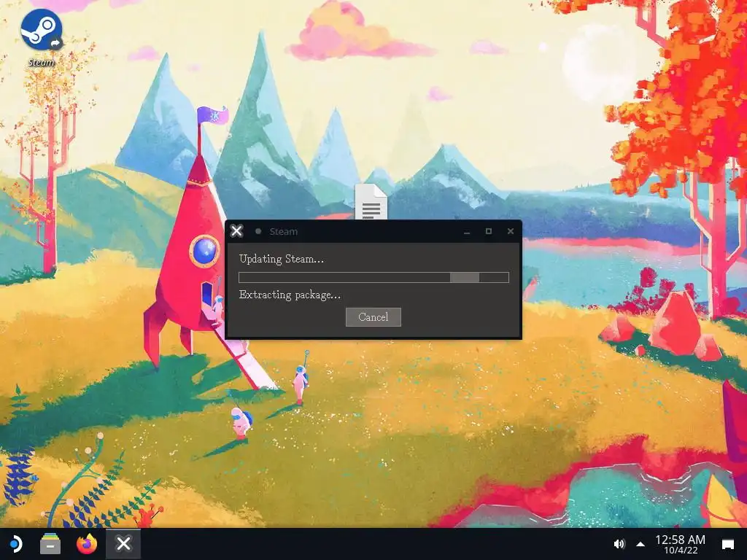The image size is (747, 560).
Task: Open the application launcher in taskbar
Action: 15,543
